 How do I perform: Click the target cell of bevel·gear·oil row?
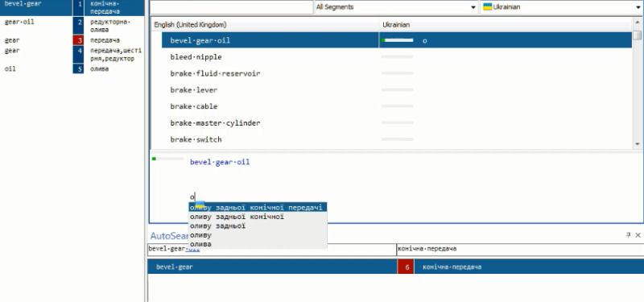click(506, 40)
